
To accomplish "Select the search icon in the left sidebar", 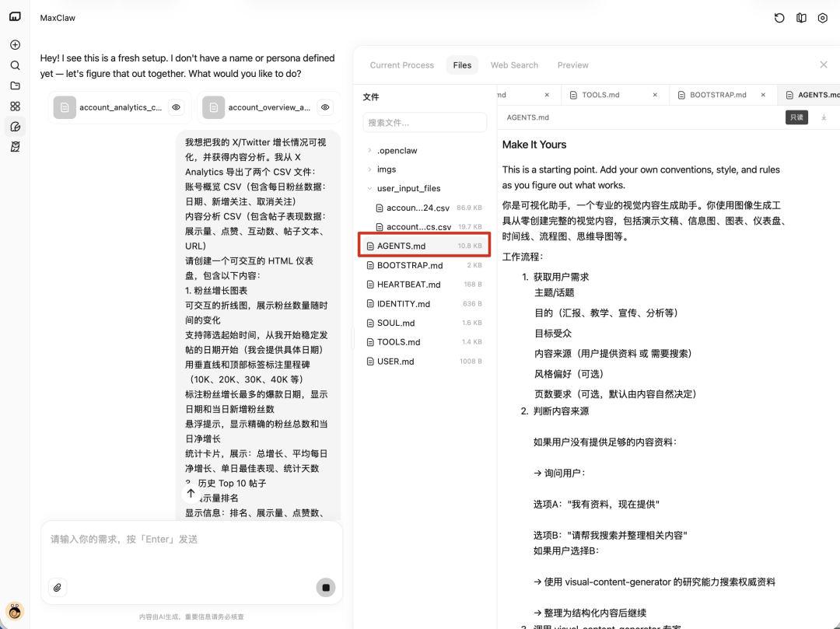I will (15, 65).
